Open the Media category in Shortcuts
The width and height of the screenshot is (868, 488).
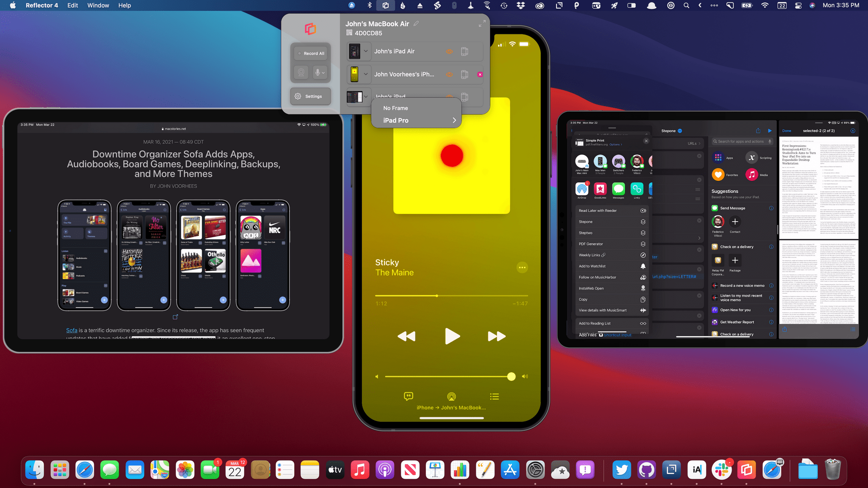[757, 175]
